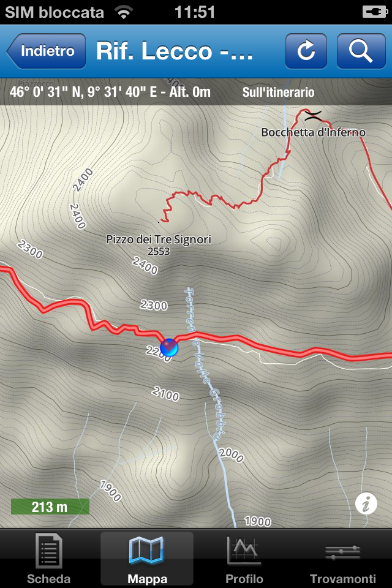Tap the refresh arrow icon
Viewport: 392px width, 588px height.
[306, 51]
